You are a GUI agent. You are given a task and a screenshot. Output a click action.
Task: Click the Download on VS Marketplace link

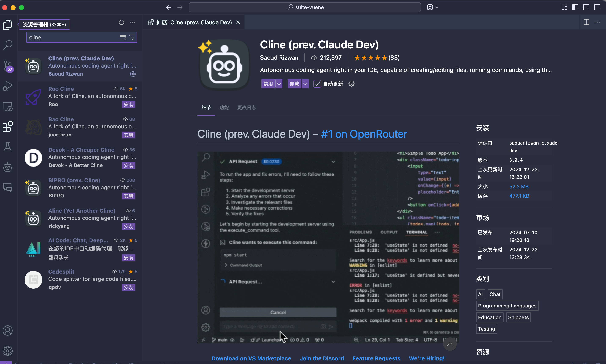coord(251,358)
